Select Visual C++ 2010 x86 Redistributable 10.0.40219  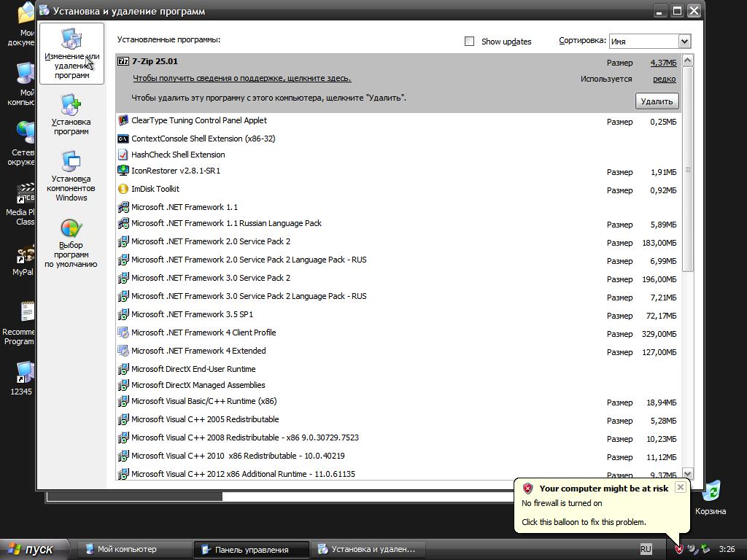pyautogui.click(x=398, y=456)
